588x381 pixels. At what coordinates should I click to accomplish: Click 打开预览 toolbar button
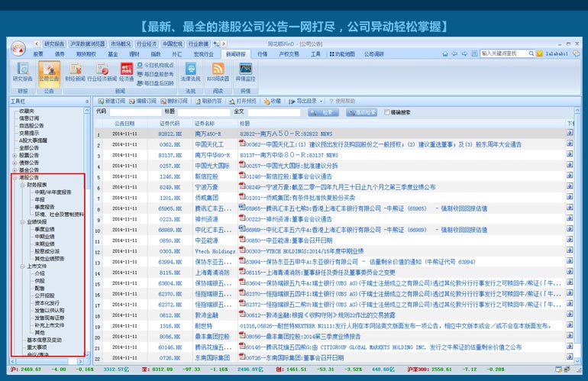tap(243, 102)
